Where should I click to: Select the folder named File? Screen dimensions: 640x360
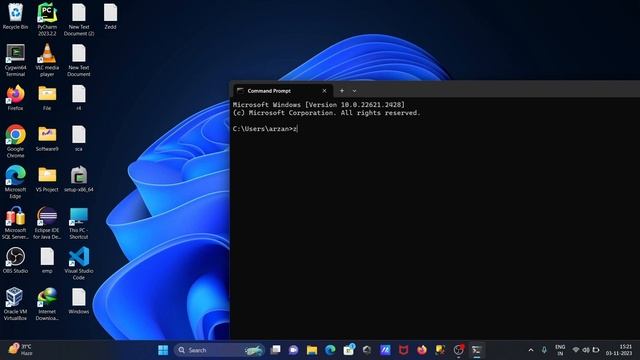(x=47, y=98)
